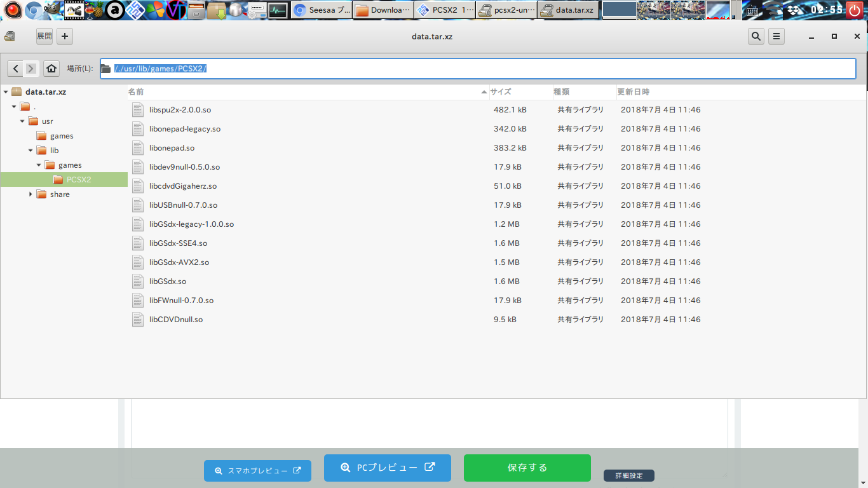
Task: Switch to pcsx2-un archive taskbar window
Action: click(506, 10)
